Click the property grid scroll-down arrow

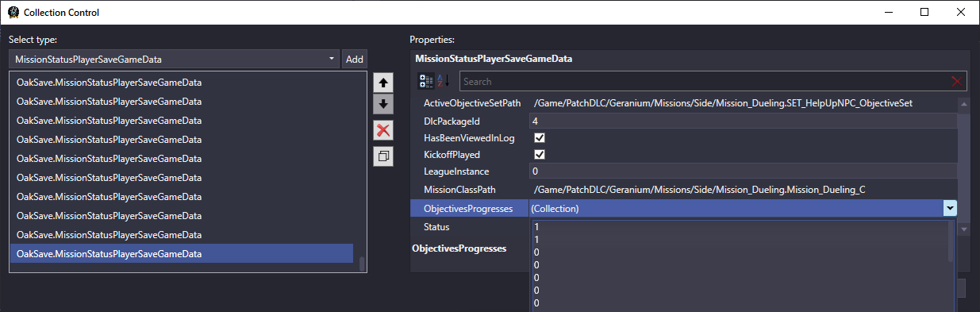pyautogui.click(x=964, y=229)
